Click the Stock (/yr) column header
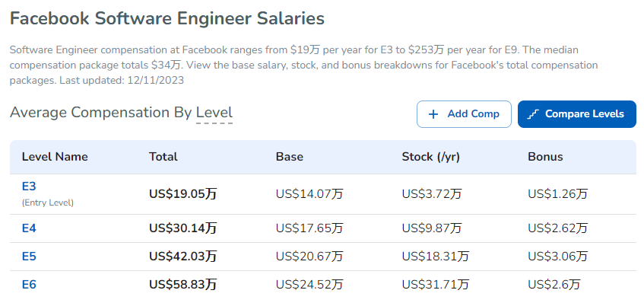The width and height of the screenshot is (644, 303). pos(430,157)
